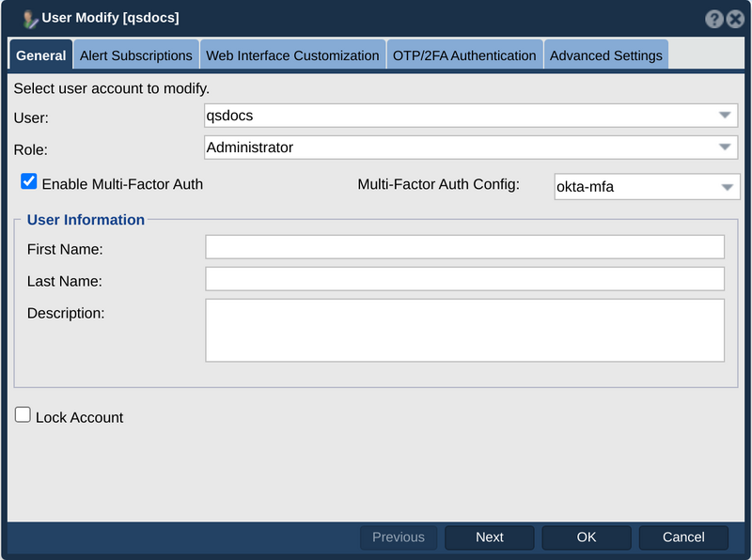
Task: Open the Advanced Settings tab
Action: tap(605, 55)
